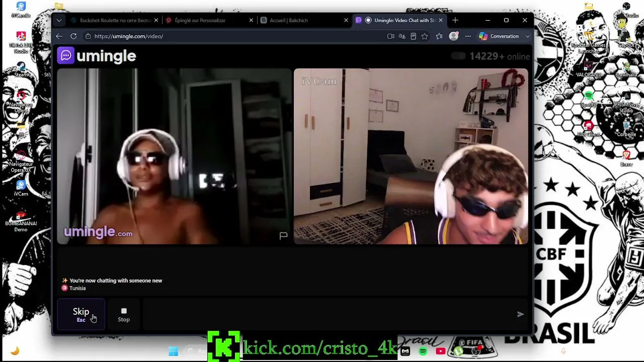Viewport: 644px width, 362px height.
Task: Expand the Conversation dropdown chevron
Action: pos(527,36)
